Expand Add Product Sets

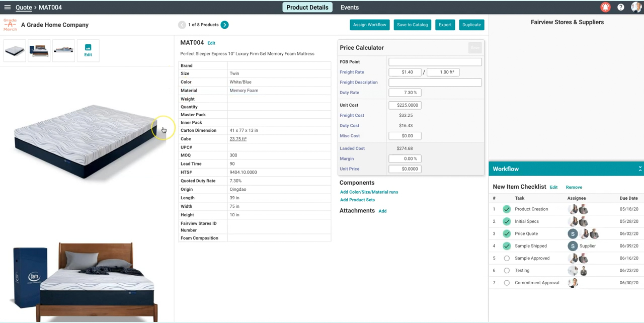(357, 200)
